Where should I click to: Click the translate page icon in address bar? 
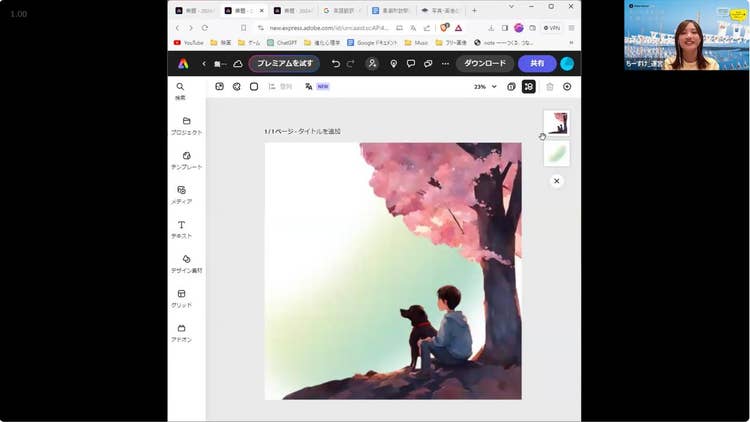(x=413, y=28)
